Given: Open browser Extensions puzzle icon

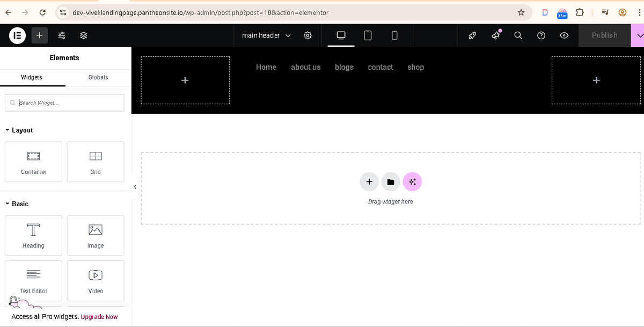Looking at the screenshot, I should click(x=580, y=12).
